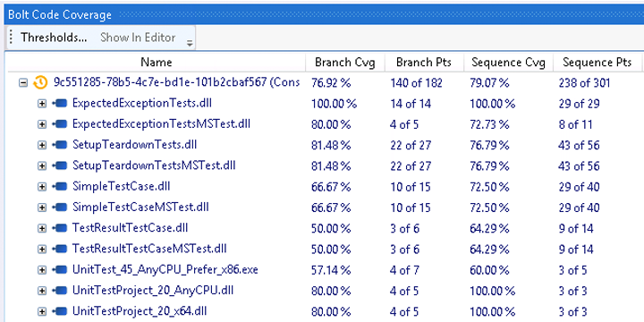Click the Show In Editor button
Screen dimensions: 644x322
coord(138,38)
